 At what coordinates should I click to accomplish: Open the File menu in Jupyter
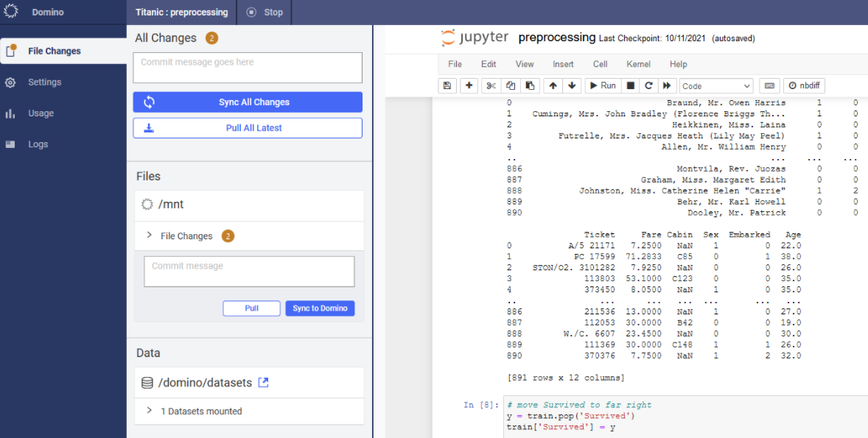455,64
